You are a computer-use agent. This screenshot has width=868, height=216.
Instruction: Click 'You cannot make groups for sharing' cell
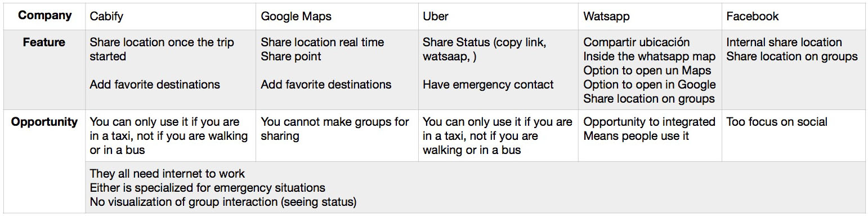click(337, 136)
